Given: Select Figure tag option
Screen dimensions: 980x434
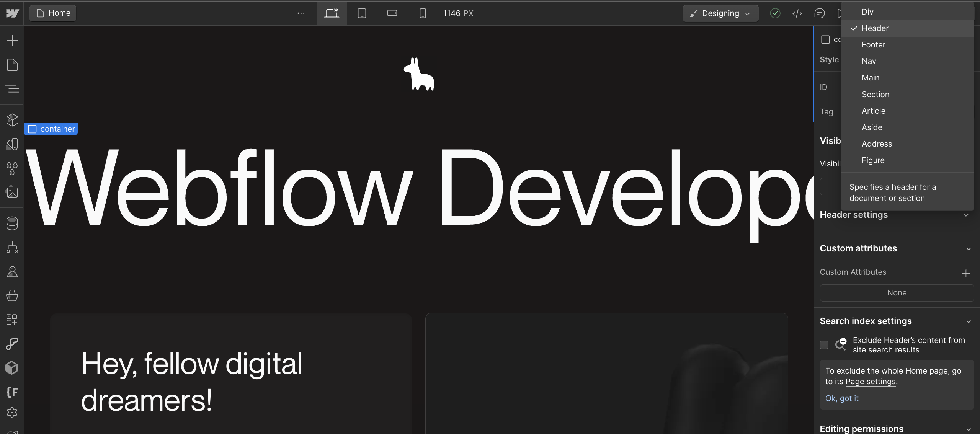Looking at the screenshot, I should (908, 160).
